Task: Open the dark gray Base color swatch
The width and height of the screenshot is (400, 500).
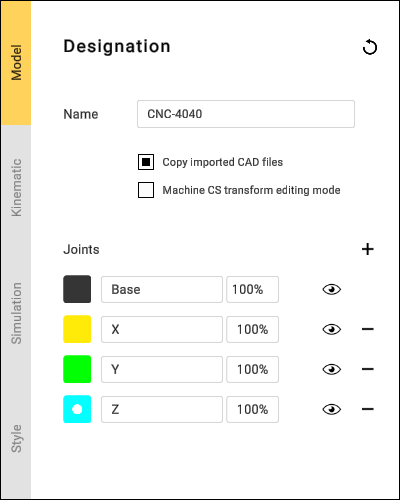Action: tap(77, 289)
